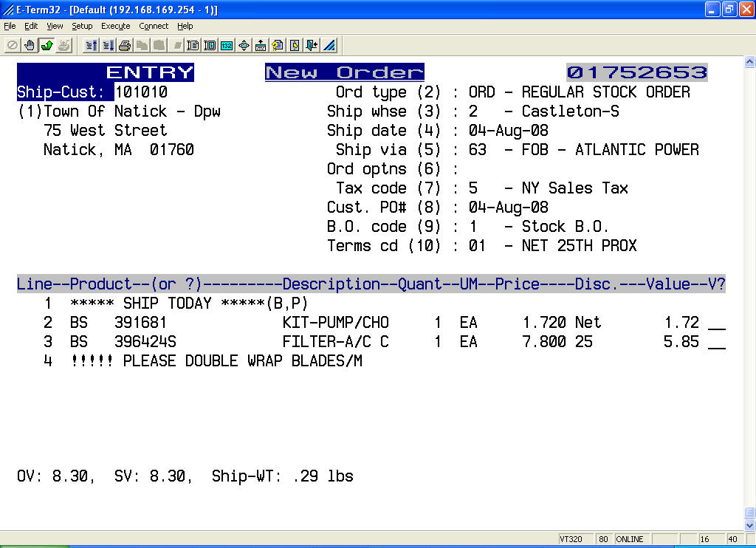Viewport: 756px width, 548px height.
Task: Open the Execute menu
Action: (115, 26)
